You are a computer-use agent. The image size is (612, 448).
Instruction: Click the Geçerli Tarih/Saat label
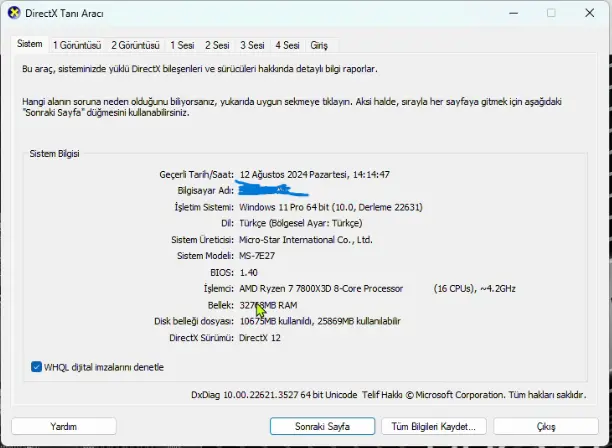click(196, 174)
